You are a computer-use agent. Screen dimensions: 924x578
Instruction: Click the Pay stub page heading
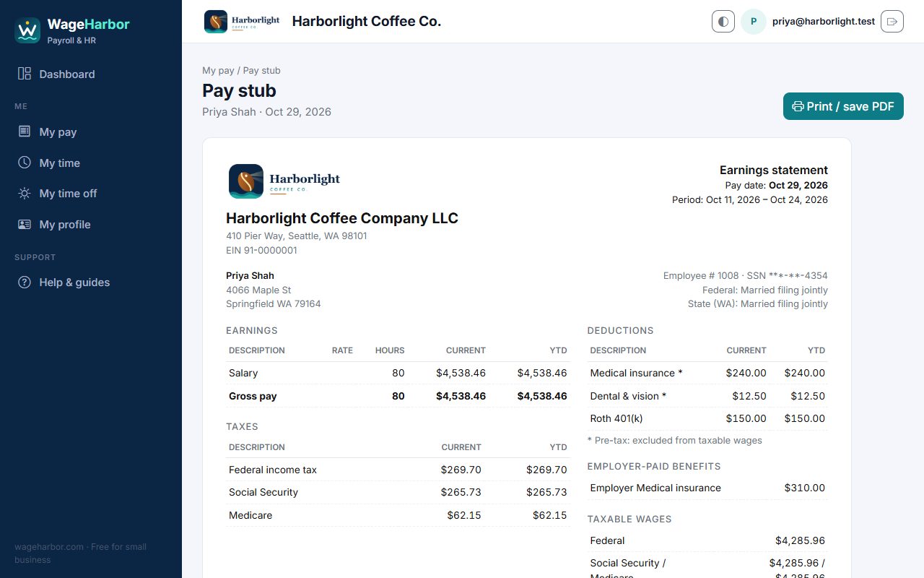click(239, 90)
